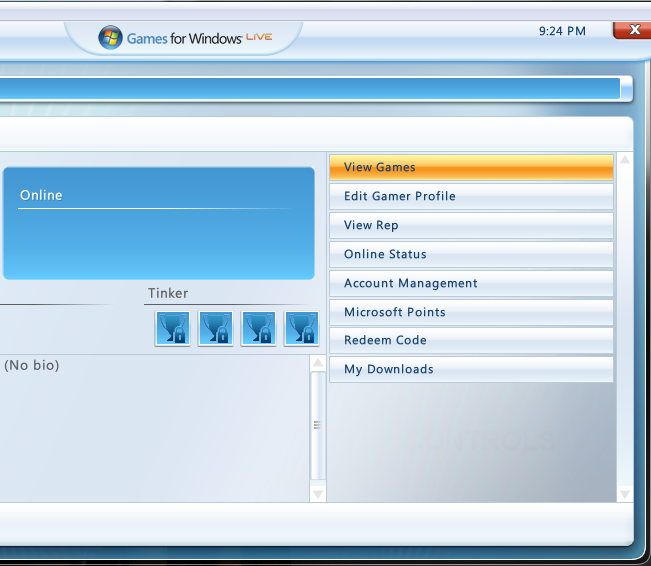Click the menu list scroll up arrow
Viewport: 651px width, 566px height.
point(625,160)
